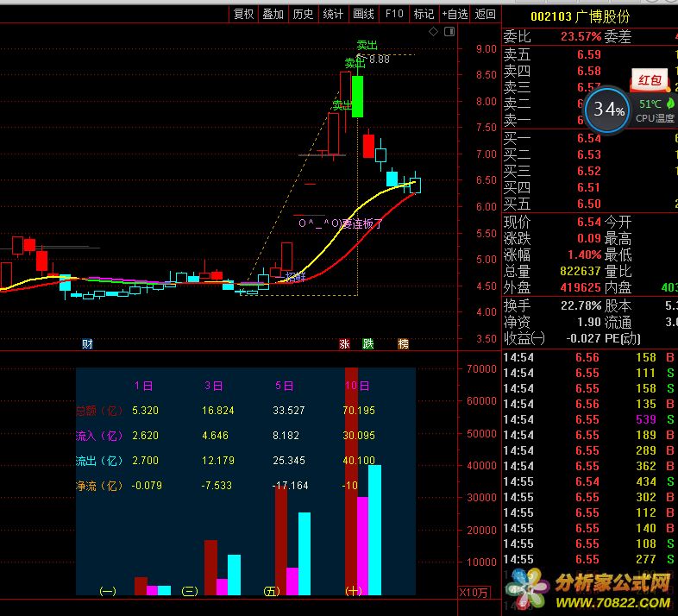Click the 8.88 high price label
The height and width of the screenshot is (616, 678).
(380, 60)
